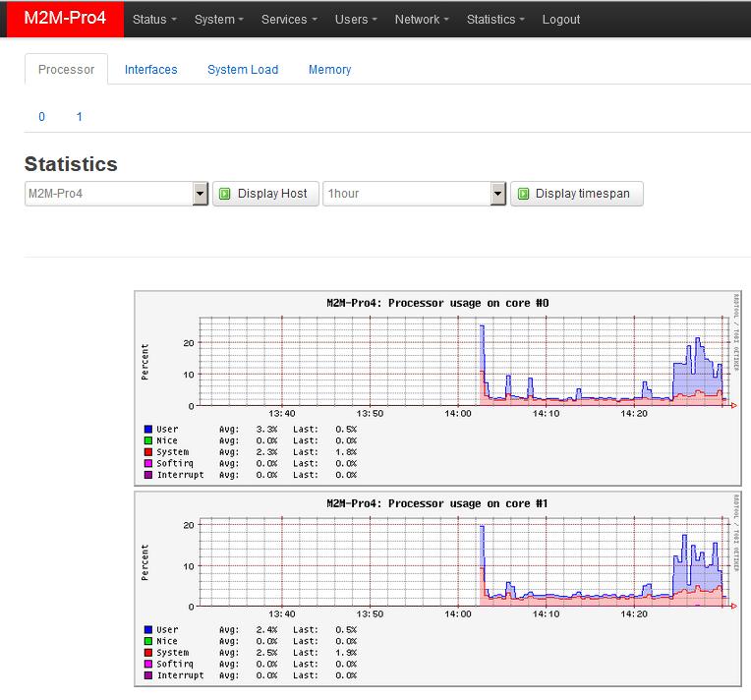This screenshot has height=700, width=751.
Task: Click the green Nice swatch in core #0 legend
Action: (148, 440)
